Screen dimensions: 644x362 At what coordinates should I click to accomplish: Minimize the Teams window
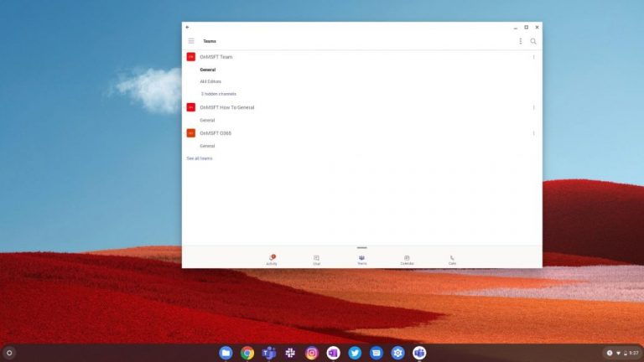(516, 28)
